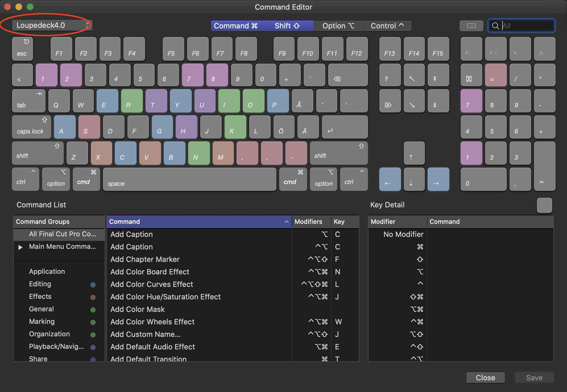The width and height of the screenshot is (567, 392).
Task: Open the Loupedeck4.0 command set dropdown
Action: pyautogui.click(x=52, y=25)
